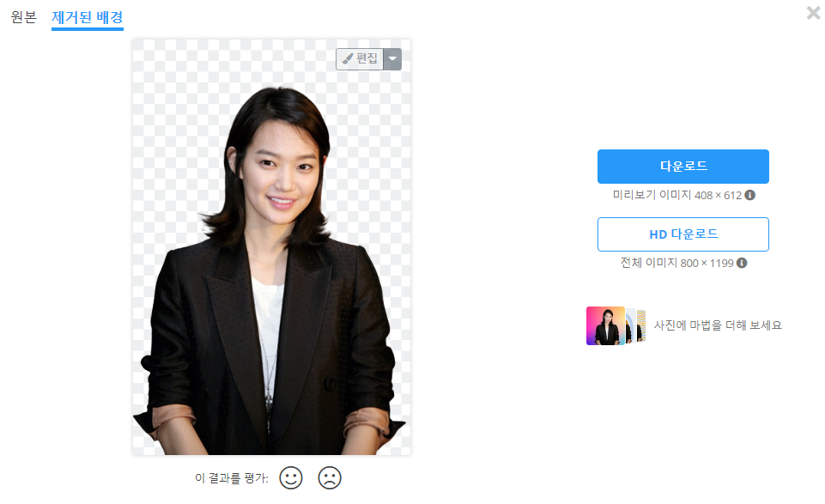Switch to the 원본 tab

(x=24, y=17)
